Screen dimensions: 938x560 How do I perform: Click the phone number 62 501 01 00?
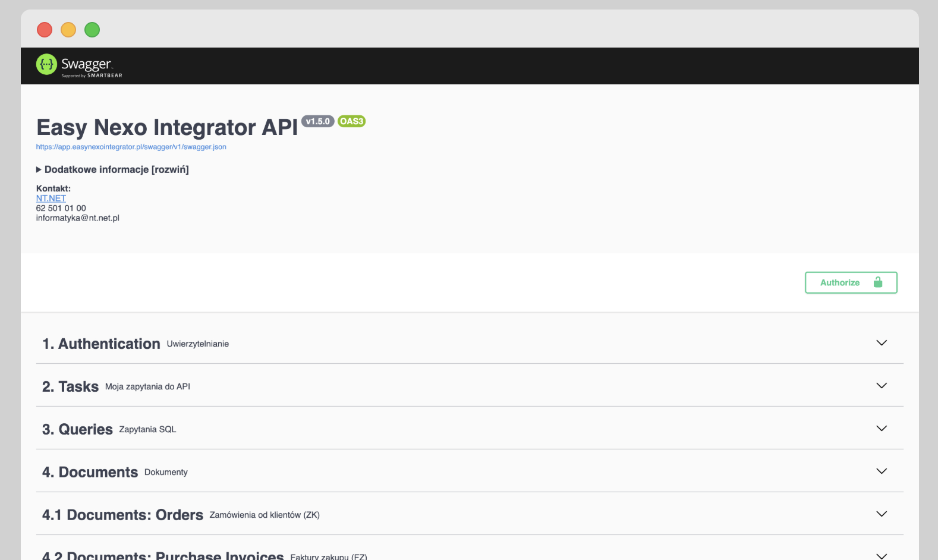pyautogui.click(x=61, y=208)
